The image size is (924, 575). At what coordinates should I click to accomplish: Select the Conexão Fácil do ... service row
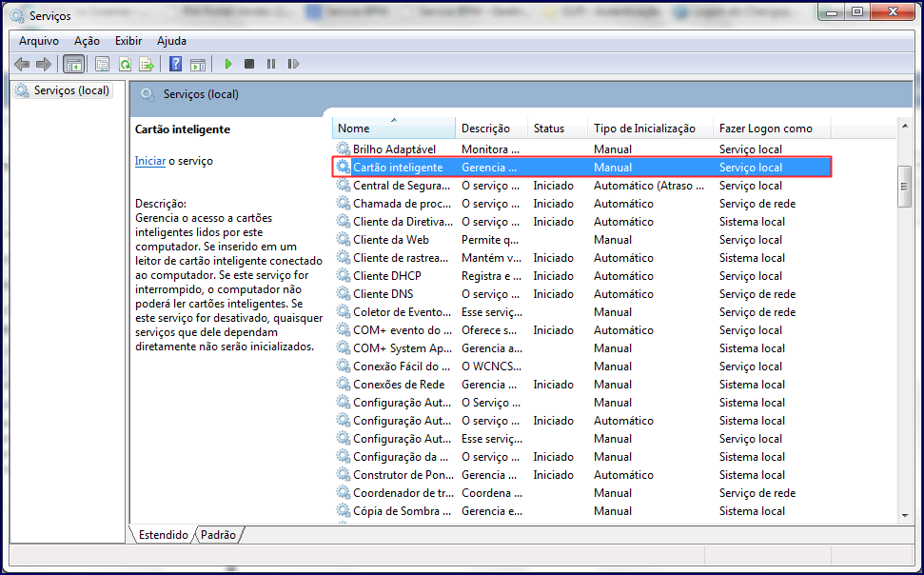coord(582,367)
